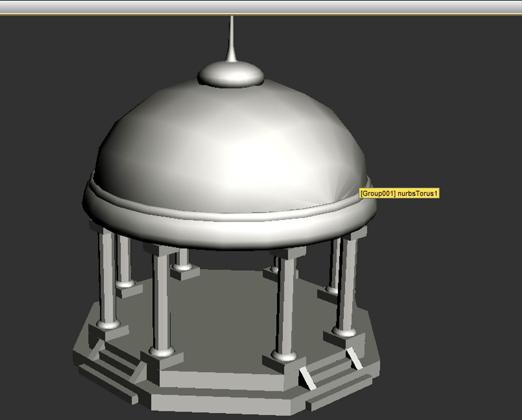
Task: Pick the short back column behind front-left column
Action: click(x=181, y=259)
